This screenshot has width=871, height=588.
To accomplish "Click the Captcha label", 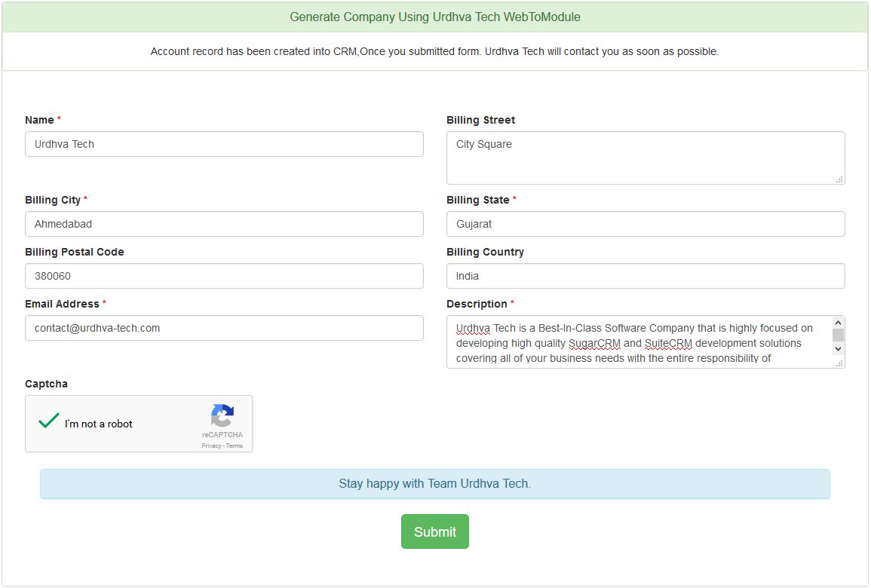I will [x=46, y=384].
